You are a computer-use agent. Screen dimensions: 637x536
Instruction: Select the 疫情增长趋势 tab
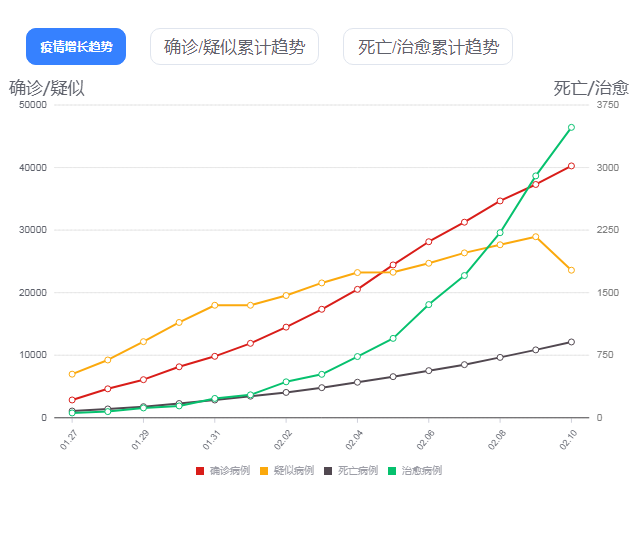76,46
